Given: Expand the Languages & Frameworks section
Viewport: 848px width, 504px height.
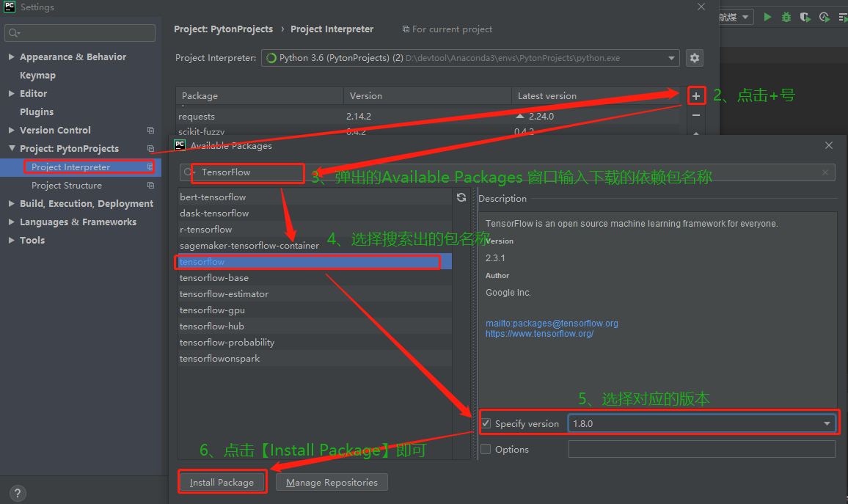Looking at the screenshot, I should click(11, 222).
